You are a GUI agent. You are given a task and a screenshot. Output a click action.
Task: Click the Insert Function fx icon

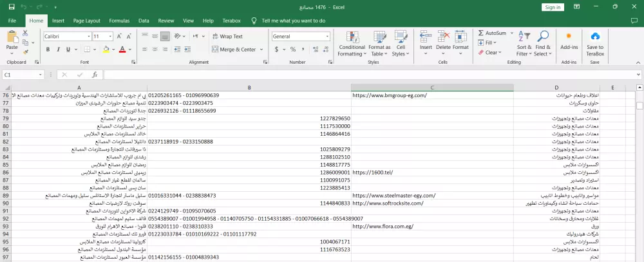click(x=95, y=75)
